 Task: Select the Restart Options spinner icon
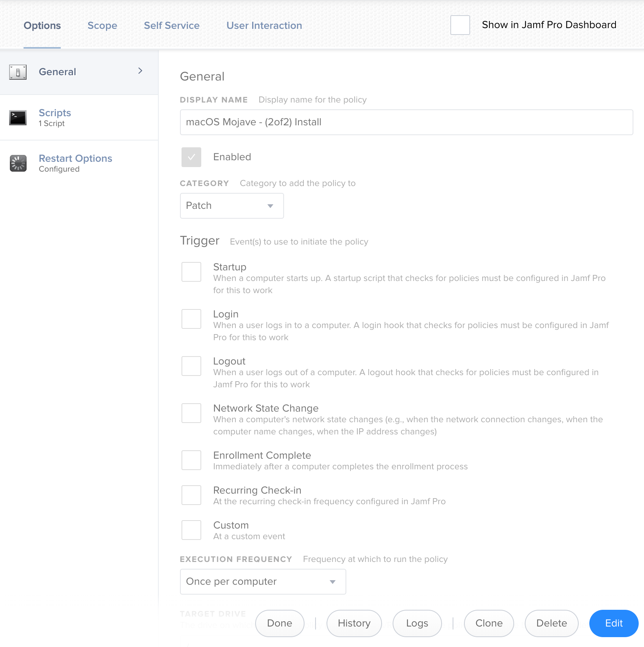tap(18, 163)
